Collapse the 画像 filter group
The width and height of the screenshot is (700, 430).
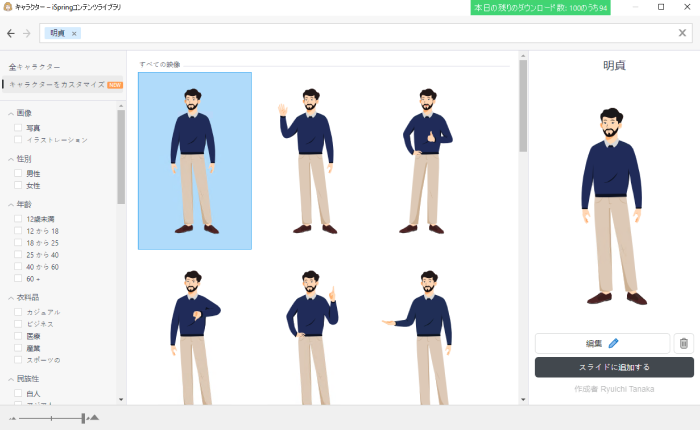click(11, 113)
